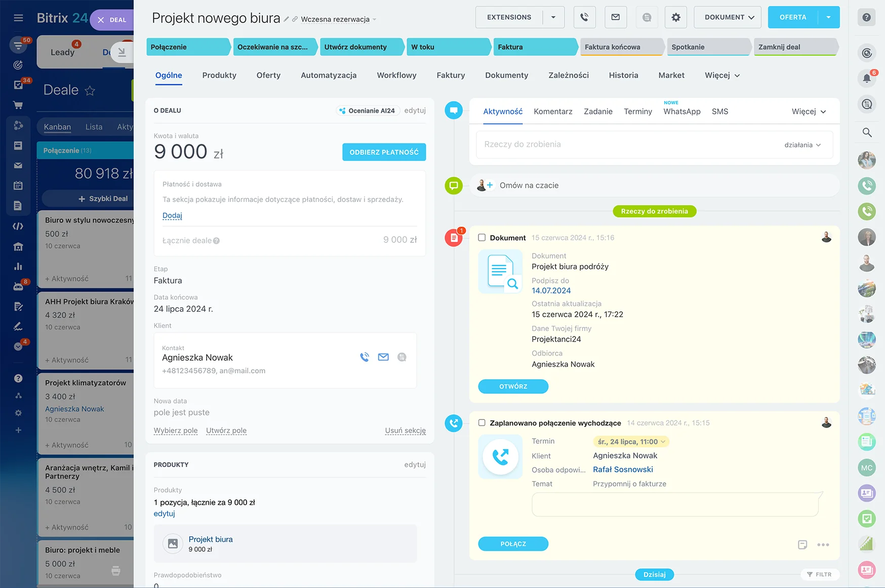Call Agnieszka Nowak using the contact phone icon
The height and width of the screenshot is (588, 885).
pos(364,357)
